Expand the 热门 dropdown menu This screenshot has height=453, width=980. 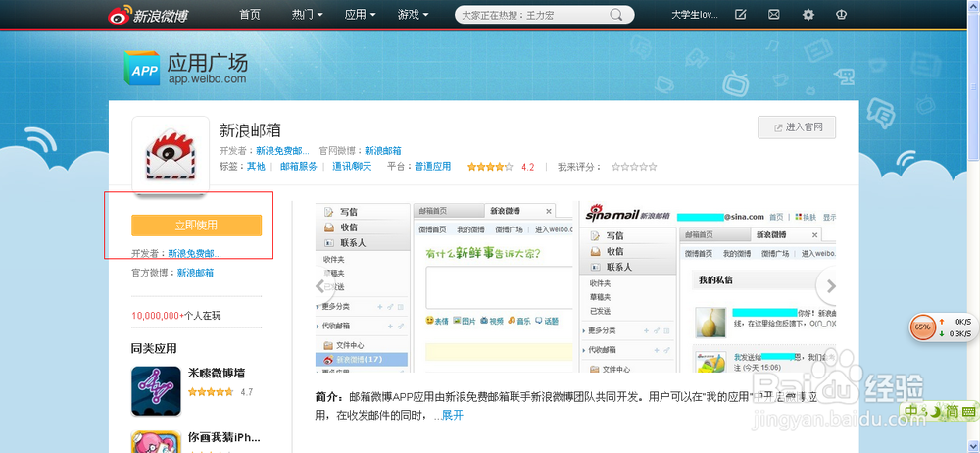[x=307, y=15]
